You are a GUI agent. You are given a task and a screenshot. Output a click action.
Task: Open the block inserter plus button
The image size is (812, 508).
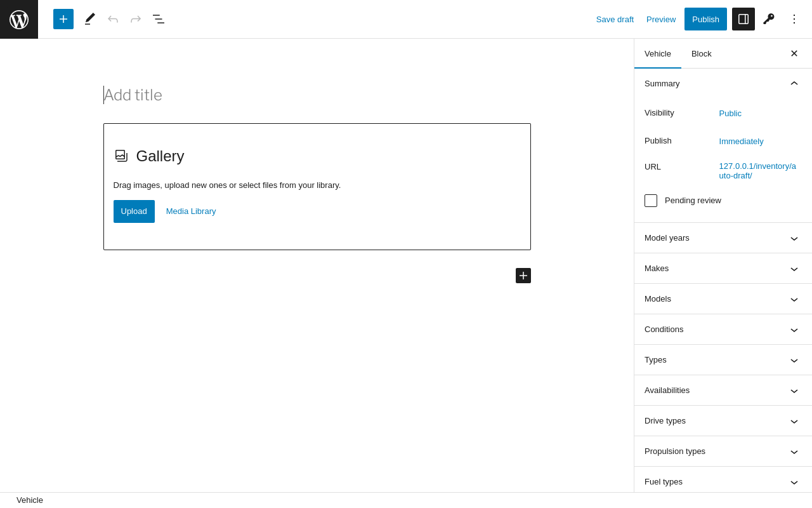tap(63, 19)
